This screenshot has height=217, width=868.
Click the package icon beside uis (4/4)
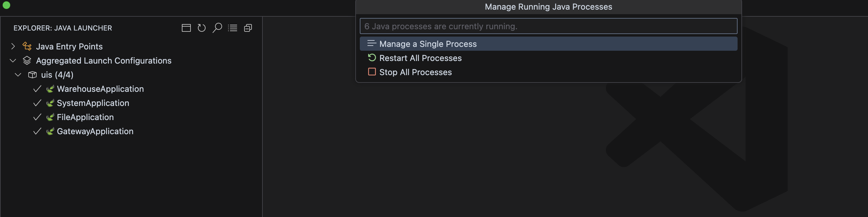[x=32, y=75]
